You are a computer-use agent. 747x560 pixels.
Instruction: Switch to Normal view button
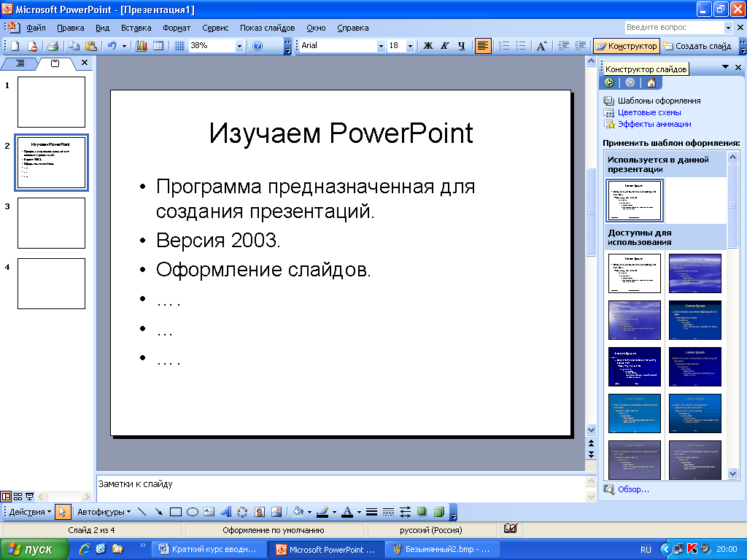[6, 497]
